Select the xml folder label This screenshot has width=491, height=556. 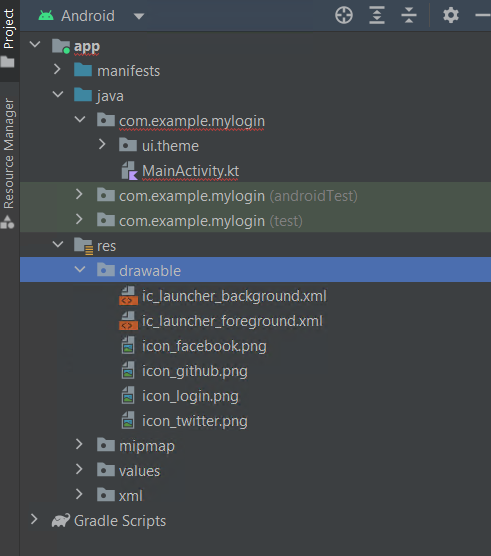click(x=131, y=496)
